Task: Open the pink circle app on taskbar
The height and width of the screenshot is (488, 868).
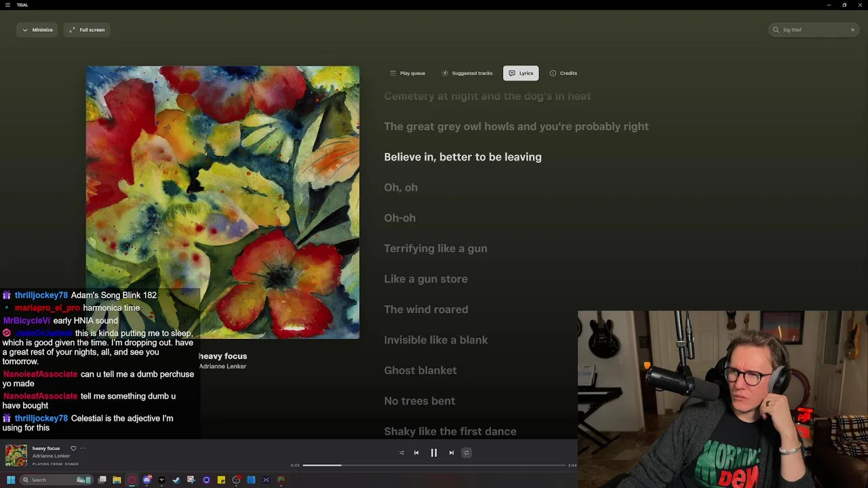Action: coord(132,480)
